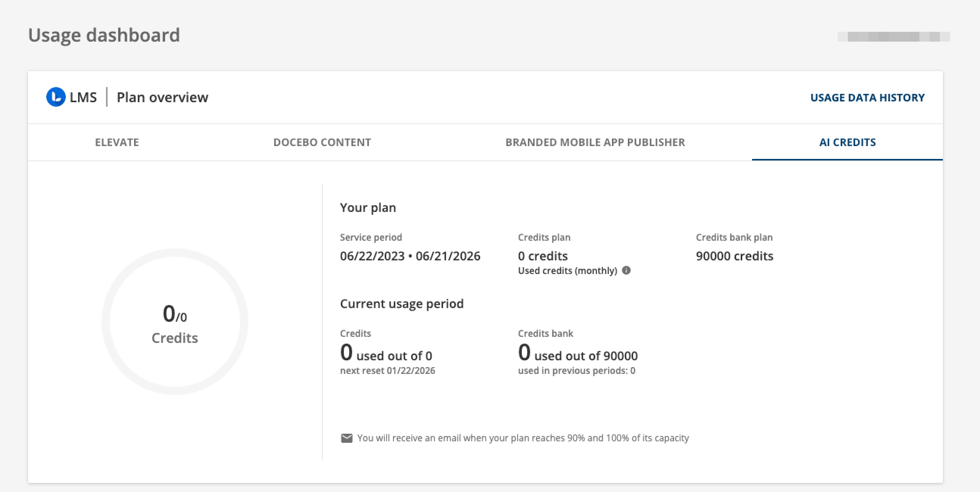Click the blue LMS logo icon
Viewport: 980px width, 492px height.
tap(56, 97)
